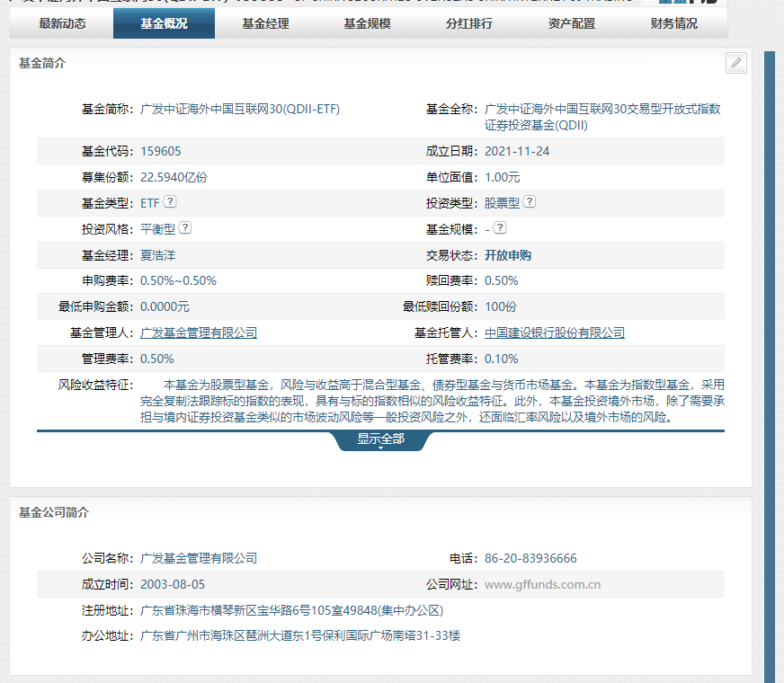Click the 基金简介 section heading

tap(42, 64)
